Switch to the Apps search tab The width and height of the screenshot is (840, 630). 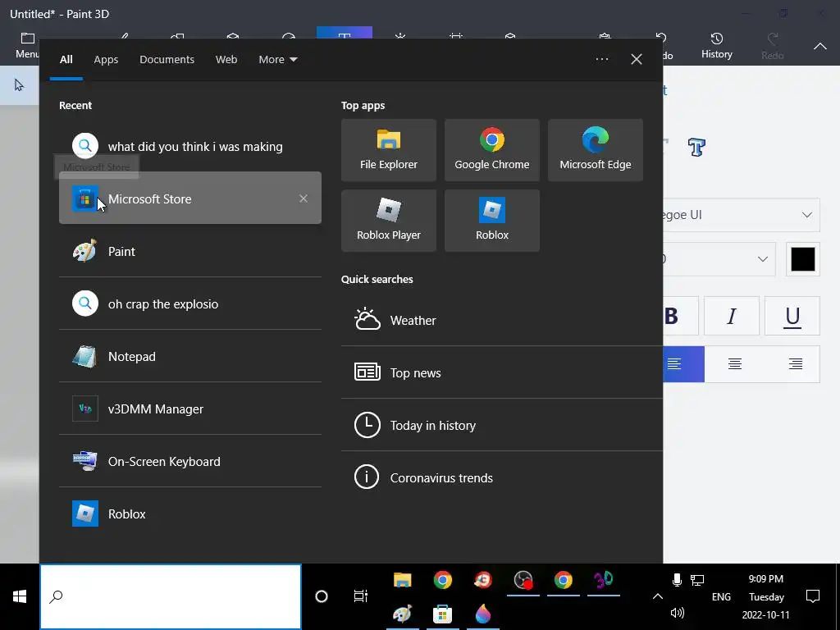(x=106, y=59)
